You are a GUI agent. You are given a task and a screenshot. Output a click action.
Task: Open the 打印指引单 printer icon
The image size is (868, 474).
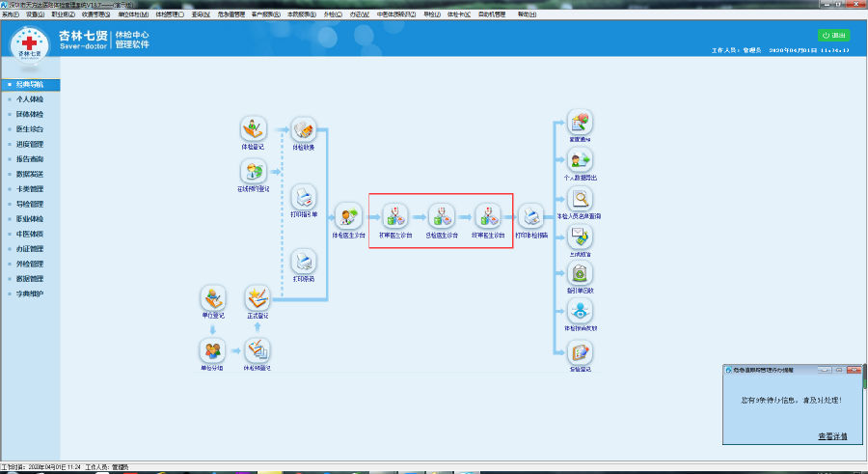(303, 197)
